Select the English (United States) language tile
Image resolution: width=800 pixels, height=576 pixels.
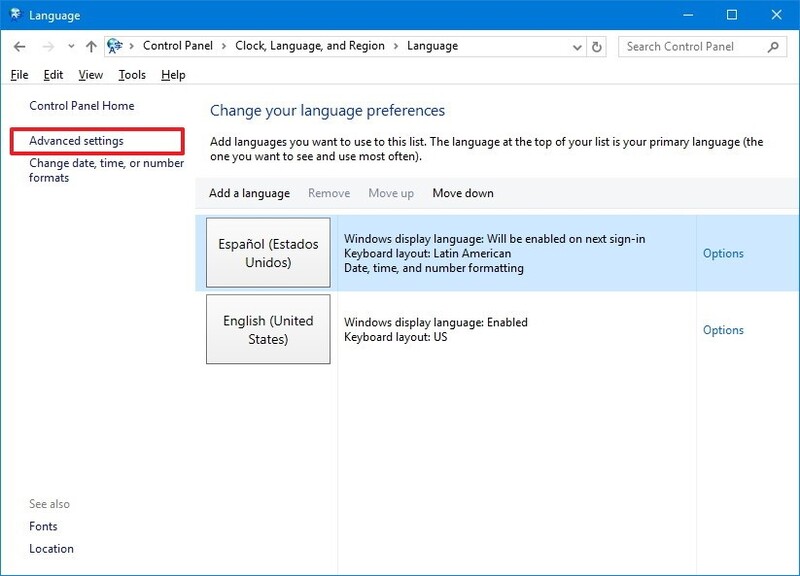[x=268, y=329]
